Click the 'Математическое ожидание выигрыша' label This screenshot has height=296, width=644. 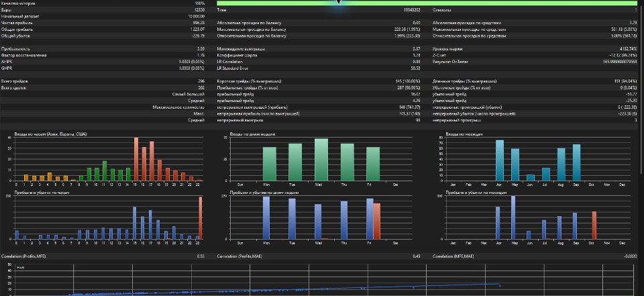(x=241, y=49)
